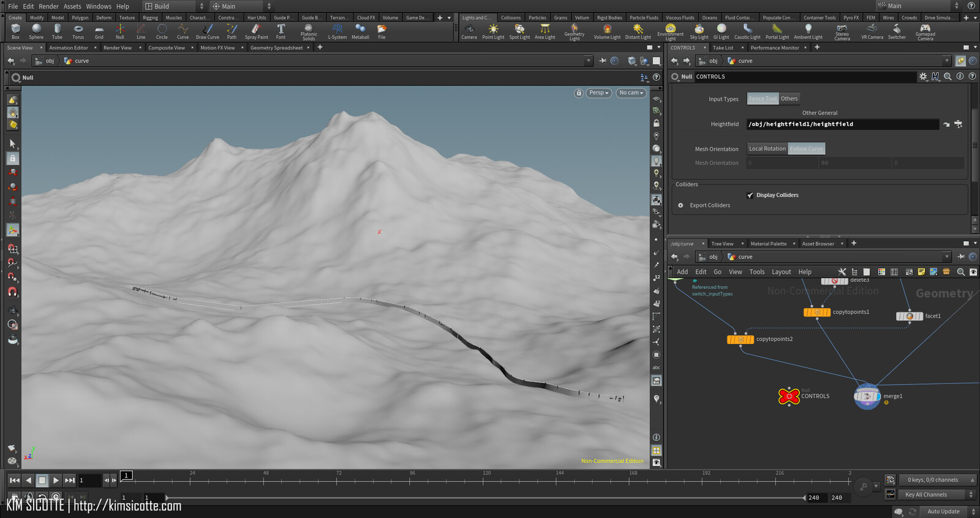Click the current frame marker
The image size is (980, 518).
(x=126, y=475)
